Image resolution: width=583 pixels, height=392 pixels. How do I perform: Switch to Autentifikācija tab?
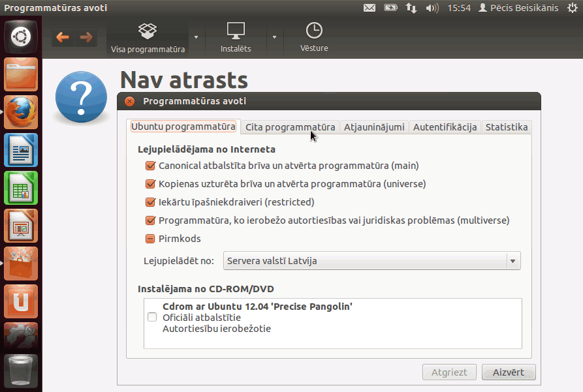[x=445, y=127]
